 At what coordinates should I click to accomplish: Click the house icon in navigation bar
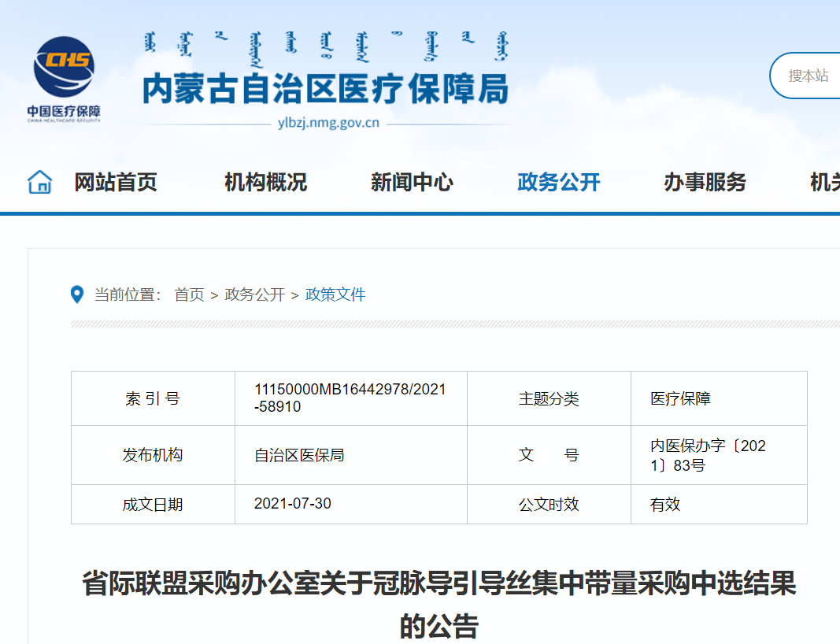[x=39, y=183]
